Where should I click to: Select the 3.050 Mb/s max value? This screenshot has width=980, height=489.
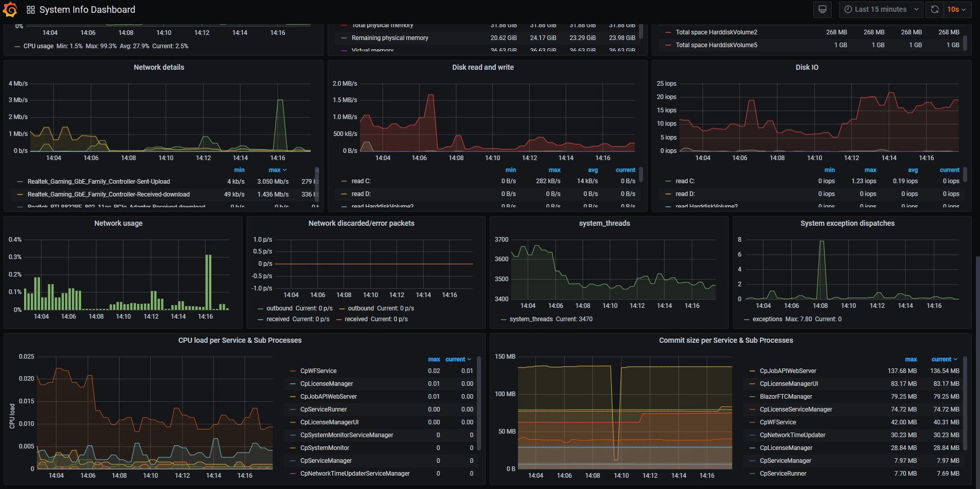coord(273,182)
